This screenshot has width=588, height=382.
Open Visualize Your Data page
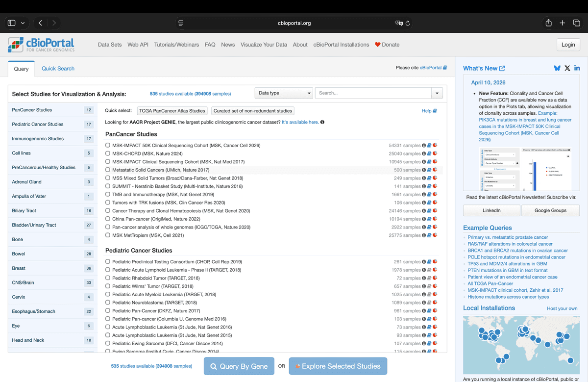click(x=264, y=45)
